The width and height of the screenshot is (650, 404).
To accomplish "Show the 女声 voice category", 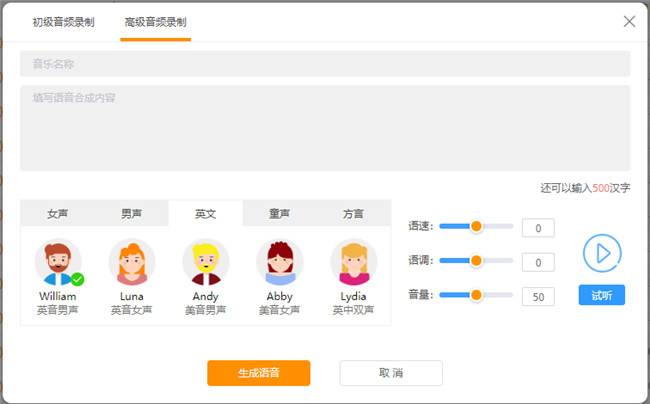I will (x=58, y=214).
